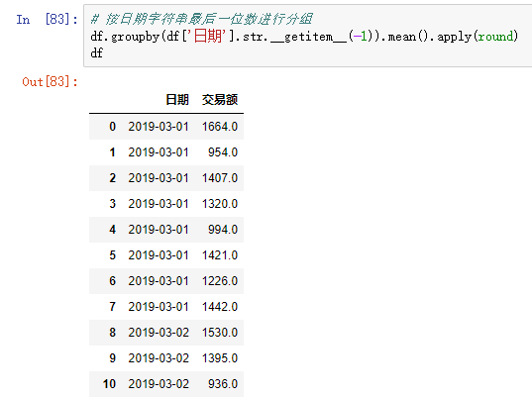532x398 pixels.
Task: Click row index 3 in table
Action: coord(112,204)
